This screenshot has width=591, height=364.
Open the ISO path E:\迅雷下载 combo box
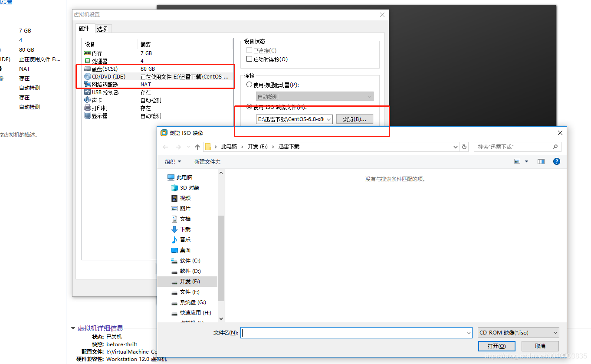[294, 119]
